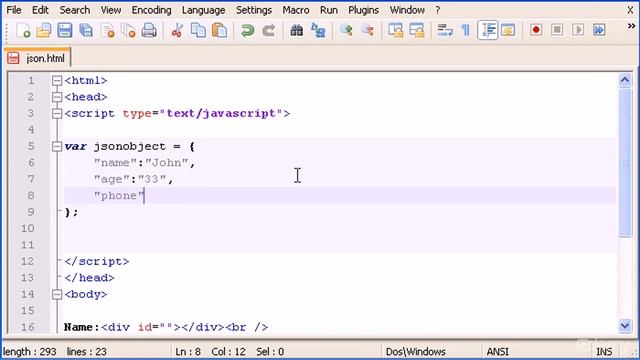Click line number 12 in the margin

click(x=27, y=261)
